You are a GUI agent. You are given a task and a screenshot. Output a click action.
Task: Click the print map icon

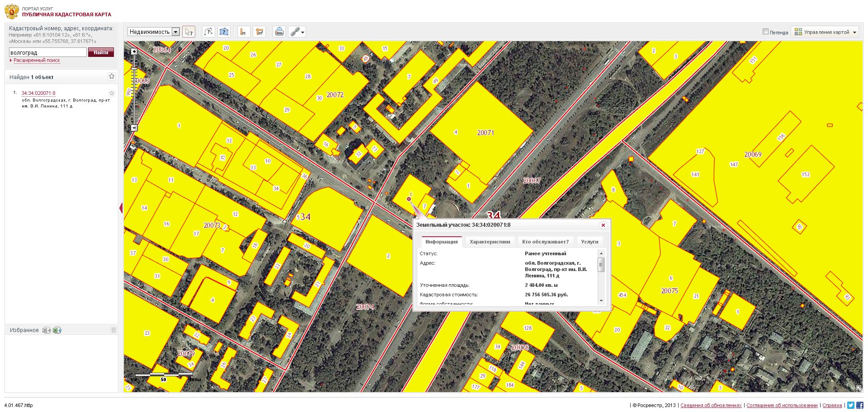pyautogui.click(x=279, y=32)
